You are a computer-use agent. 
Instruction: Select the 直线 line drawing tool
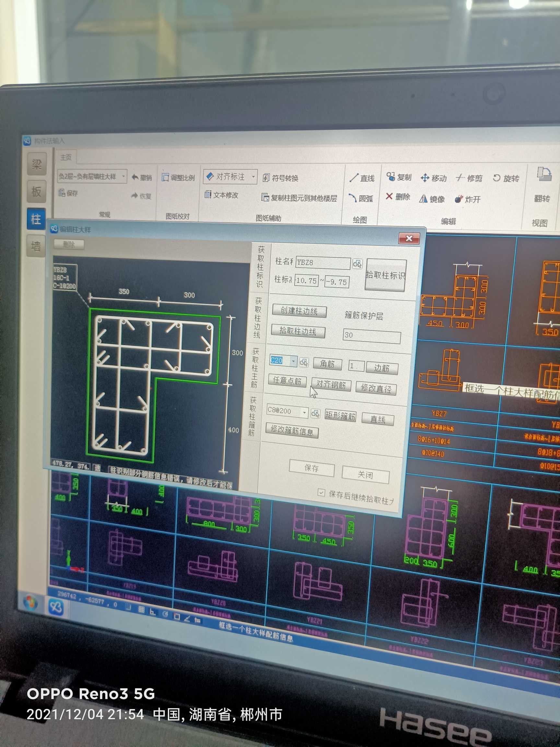(362, 178)
